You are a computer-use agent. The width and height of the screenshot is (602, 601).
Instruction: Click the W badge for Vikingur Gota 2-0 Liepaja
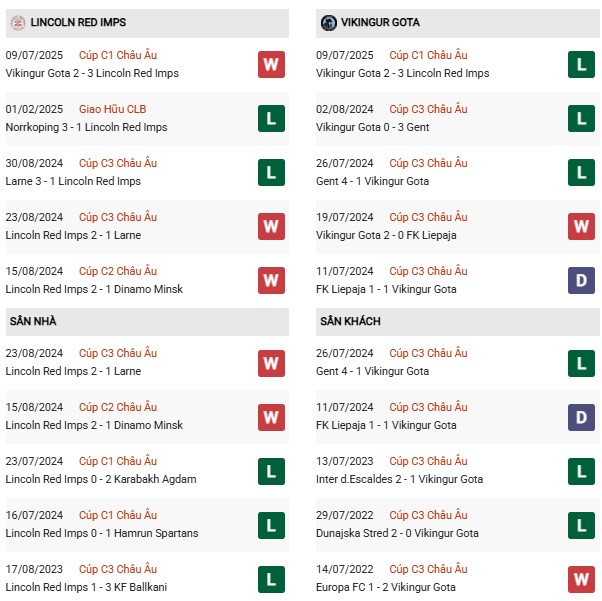tap(581, 227)
